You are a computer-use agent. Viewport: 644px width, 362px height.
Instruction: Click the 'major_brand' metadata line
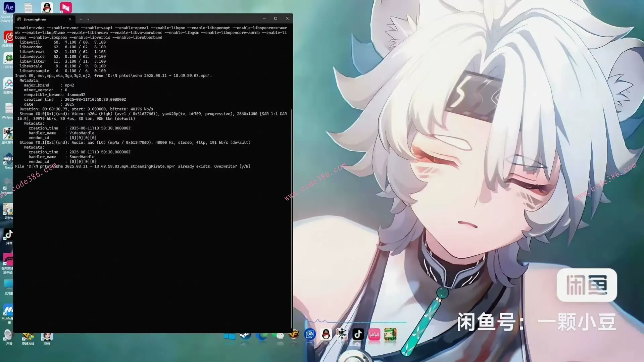click(x=49, y=85)
